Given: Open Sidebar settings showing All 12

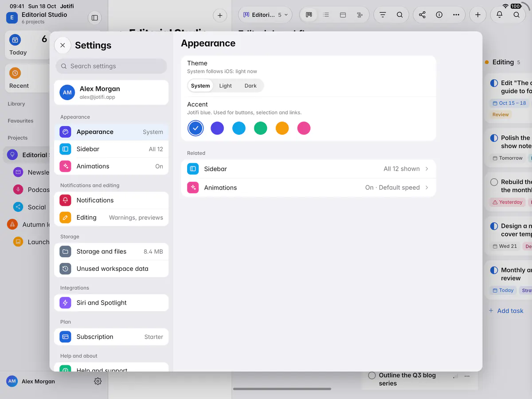Looking at the screenshot, I should 111,149.
